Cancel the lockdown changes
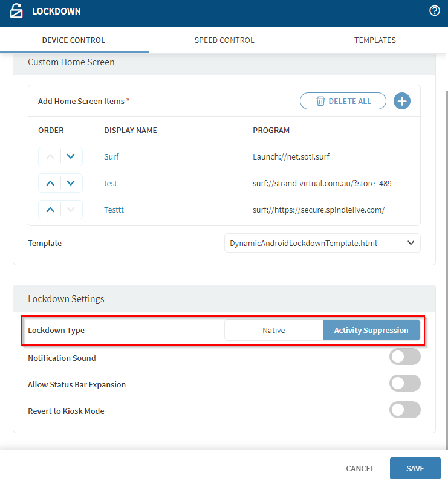The width and height of the screenshot is (448, 484). pos(360,468)
